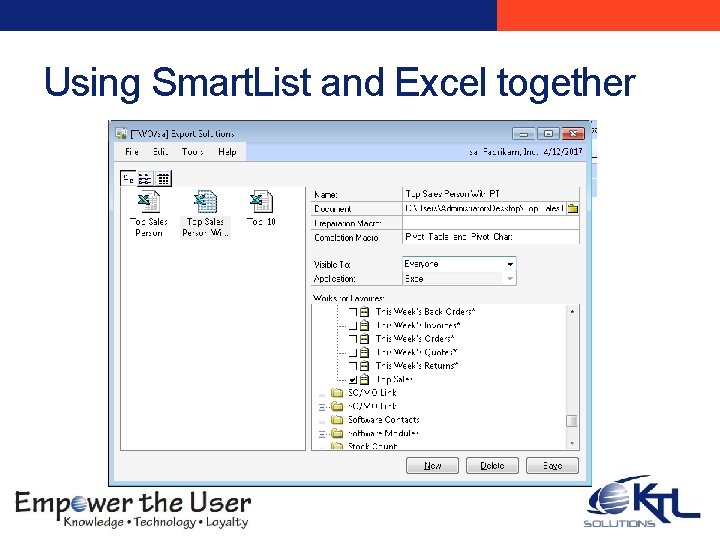The image size is (720, 540).
Task: Click the Delete button
Action: (x=492, y=466)
